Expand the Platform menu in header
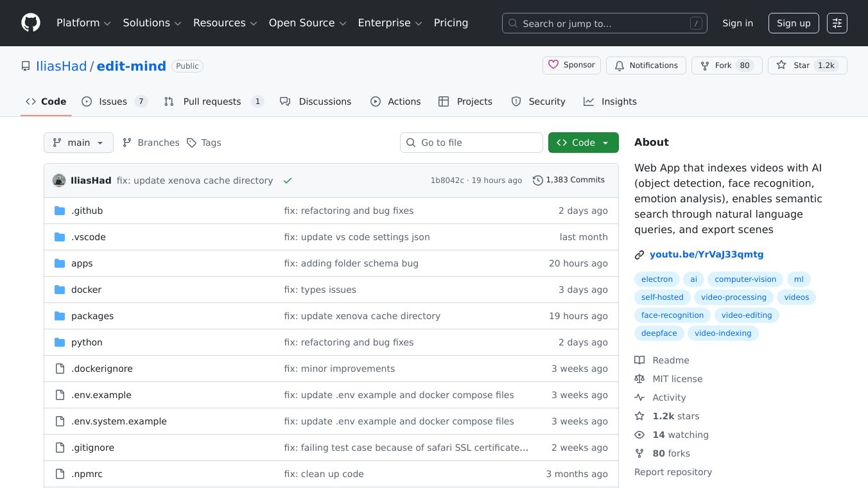This screenshot has width=868, height=488. [x=83, y=23]
